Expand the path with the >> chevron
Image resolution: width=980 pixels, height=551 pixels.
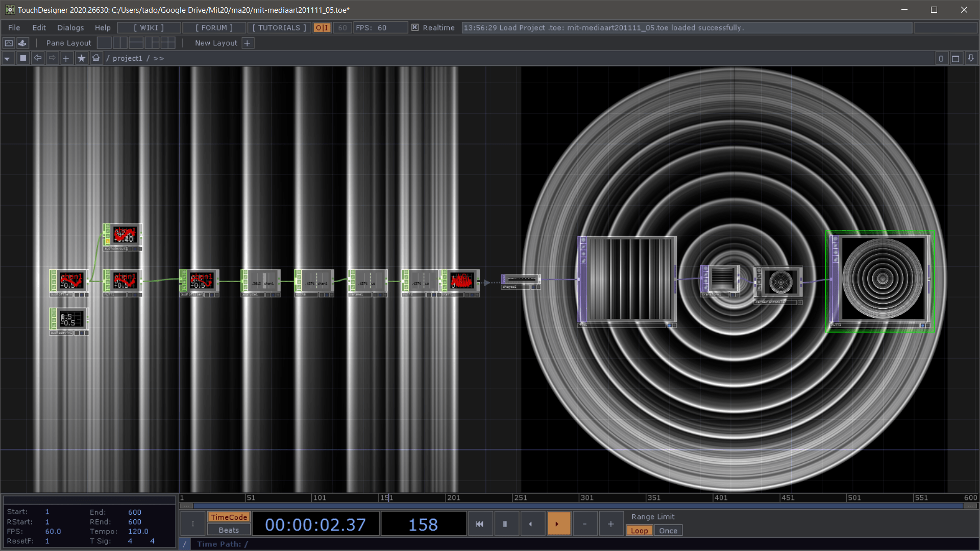click(x=158, y=58)
